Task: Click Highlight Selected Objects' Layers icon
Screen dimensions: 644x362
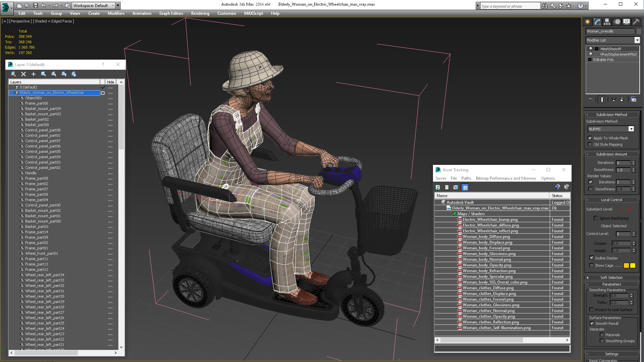Action: click(x=54, y=74)
